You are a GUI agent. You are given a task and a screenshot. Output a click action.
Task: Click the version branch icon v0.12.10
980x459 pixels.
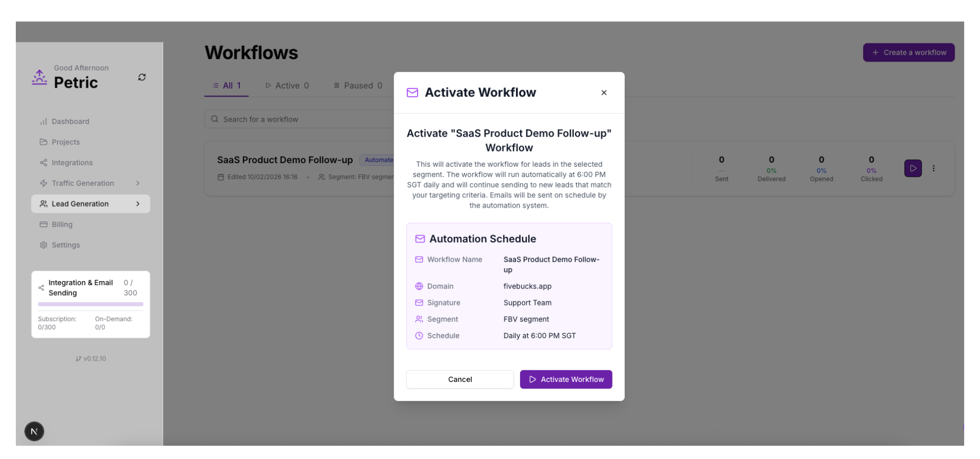[x=78, y=359]
